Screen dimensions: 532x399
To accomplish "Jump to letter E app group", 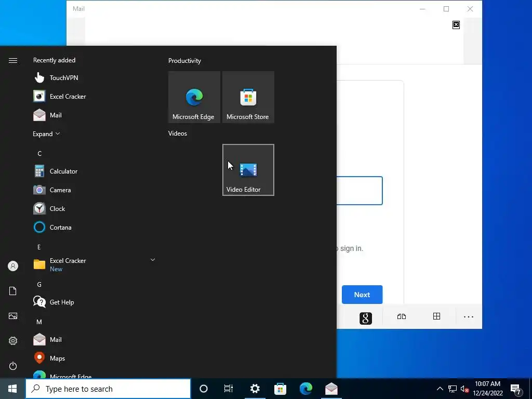I will click(39, 247).
